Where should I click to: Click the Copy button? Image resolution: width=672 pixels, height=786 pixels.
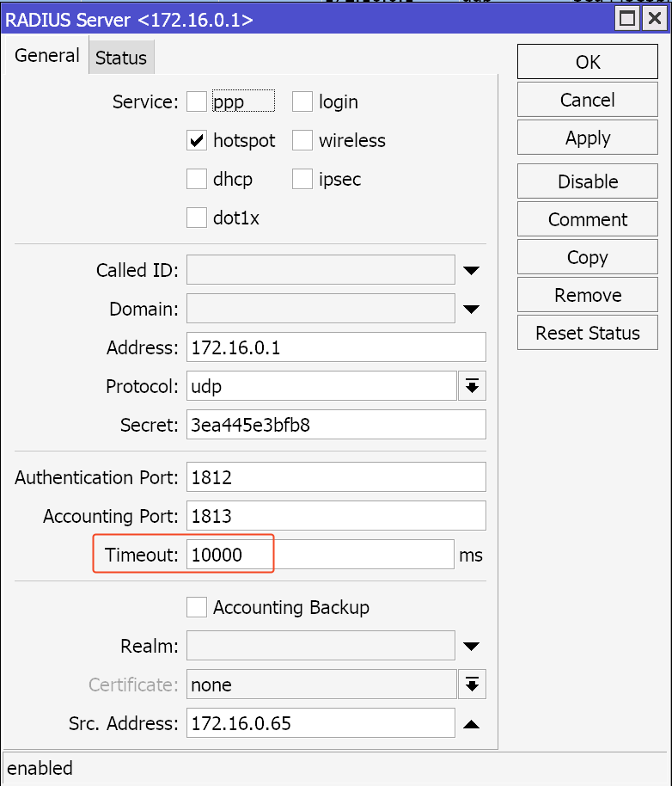point(588,257)
